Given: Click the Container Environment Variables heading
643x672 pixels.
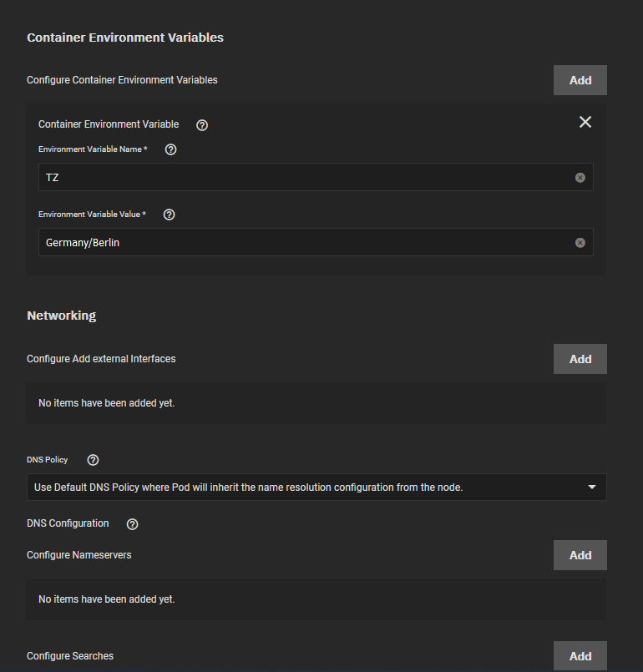Looking at the screenshot, I should (x=125, y=38).
